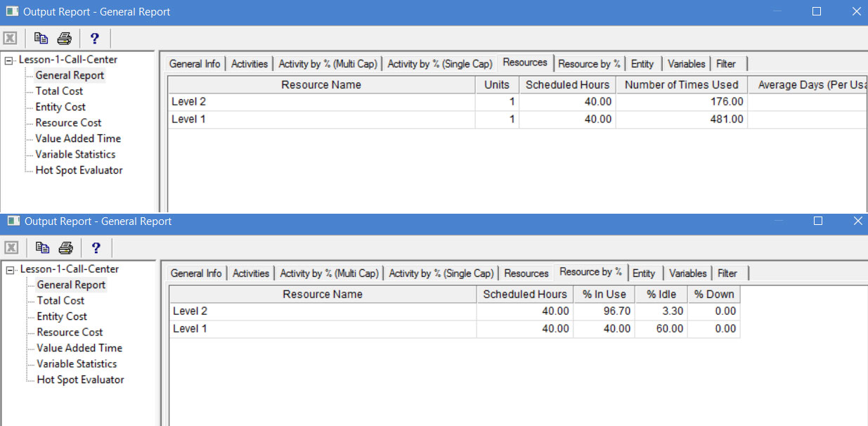Click the Units column header in top window
This screenshot has width=868, height=426.
[x=497, y=85]
